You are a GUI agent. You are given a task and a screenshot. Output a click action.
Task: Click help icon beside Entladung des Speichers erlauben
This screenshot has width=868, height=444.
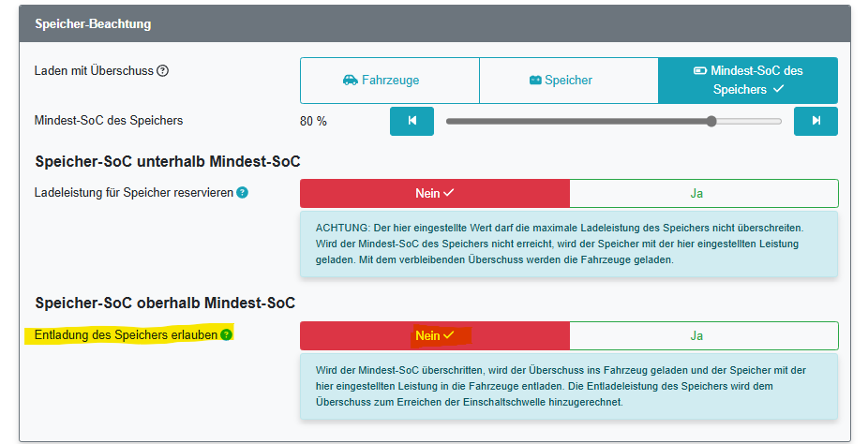coord(226,334)
